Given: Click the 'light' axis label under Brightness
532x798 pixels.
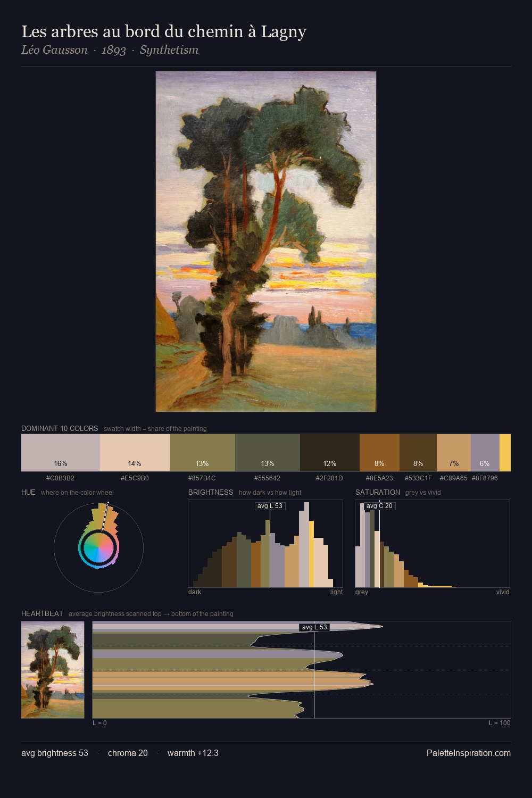Looking at the screenshot, I should 337,592.
